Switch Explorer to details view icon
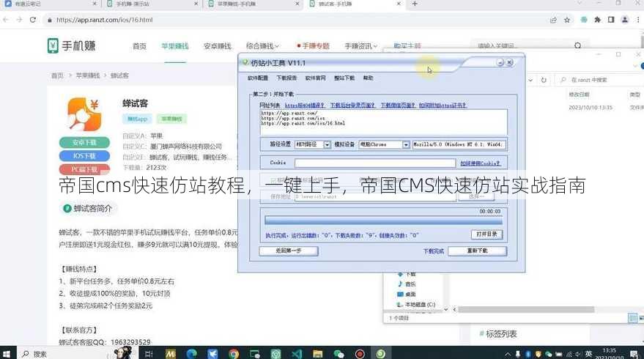This screenshot has width=644, height=359. point(632,318)
